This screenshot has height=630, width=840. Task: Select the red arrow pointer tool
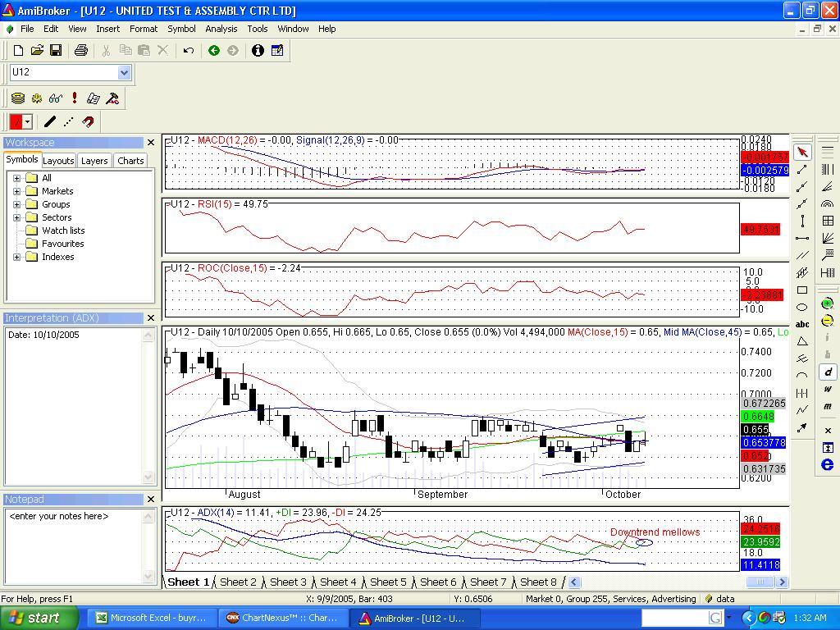(x=802, y=152)
